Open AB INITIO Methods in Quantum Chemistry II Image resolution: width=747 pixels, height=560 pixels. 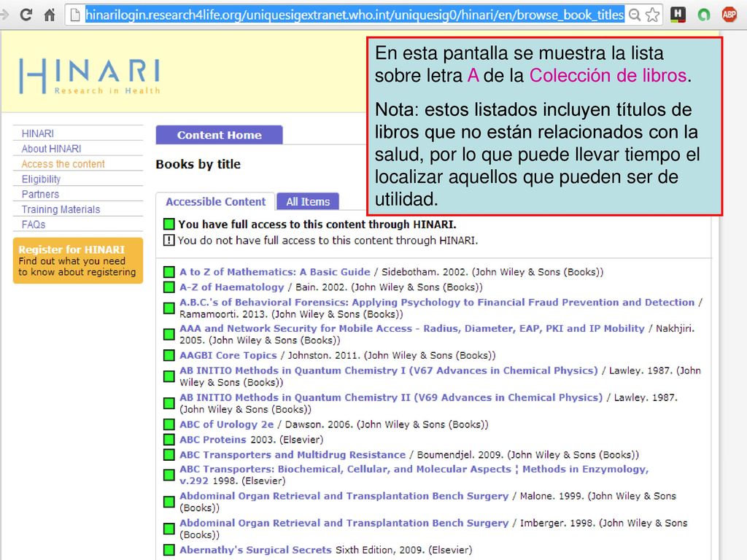point(391,397)
